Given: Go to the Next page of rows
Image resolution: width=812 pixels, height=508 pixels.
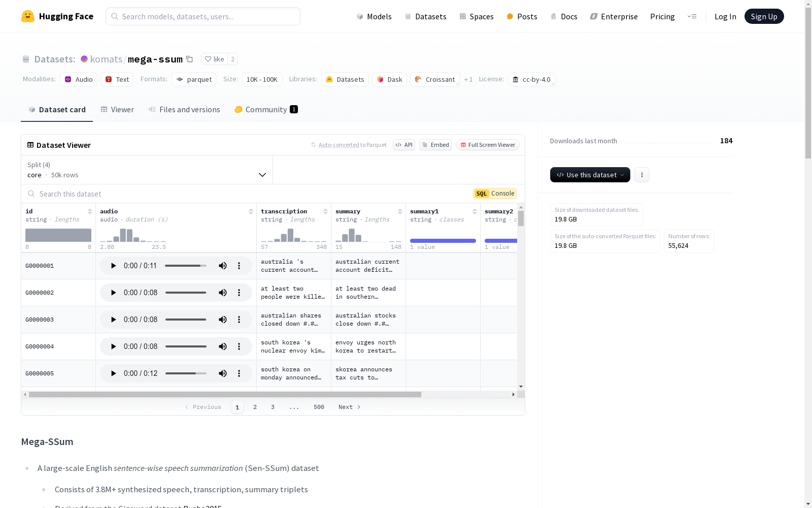Looking at the screenshot, I should pos(350,407).
